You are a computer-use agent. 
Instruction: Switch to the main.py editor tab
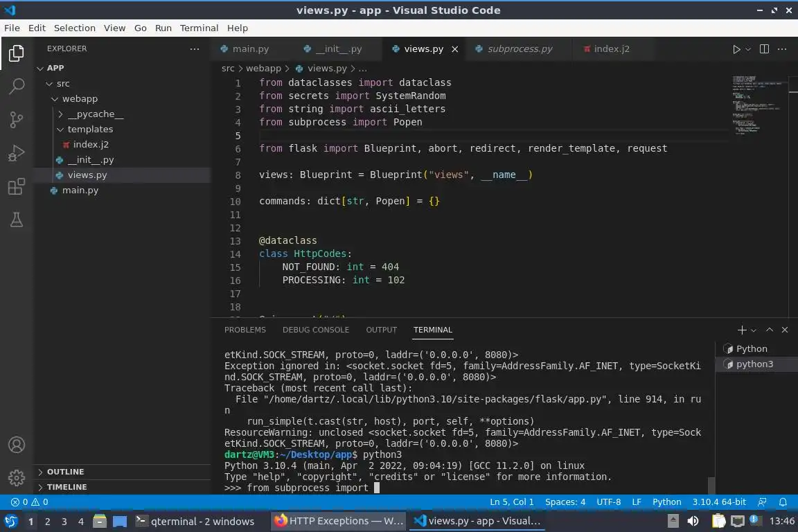(250, 49)
